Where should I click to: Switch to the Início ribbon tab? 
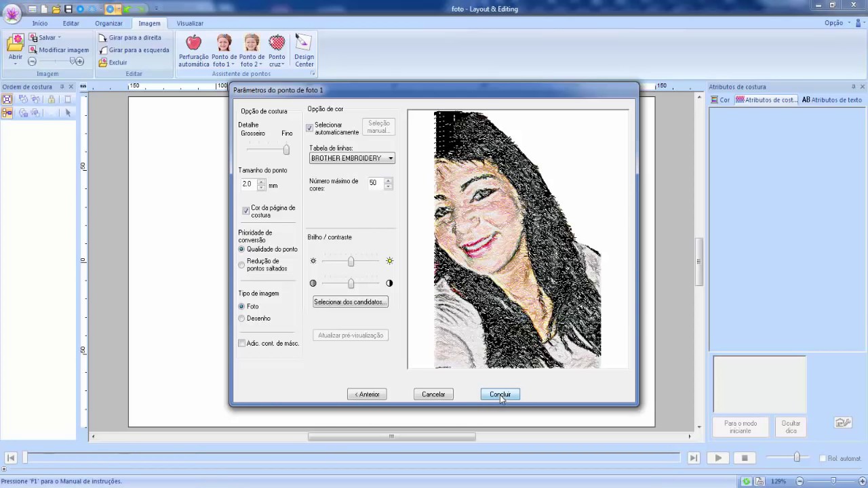[x=40, y=23]
